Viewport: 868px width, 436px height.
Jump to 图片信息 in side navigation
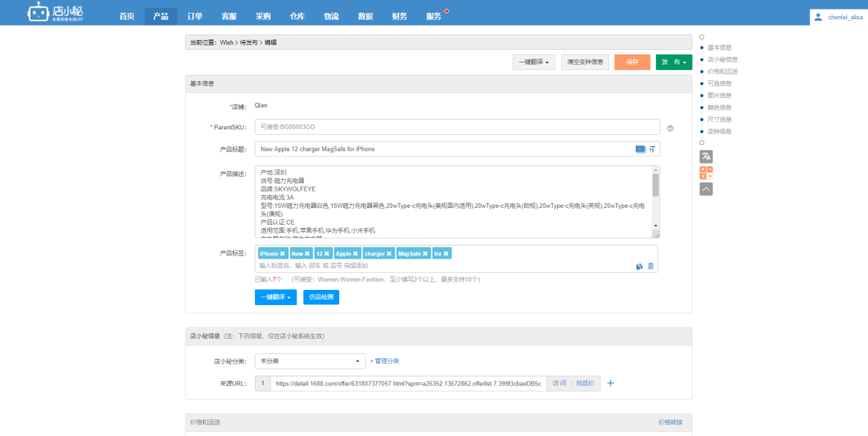coord(719,96)
